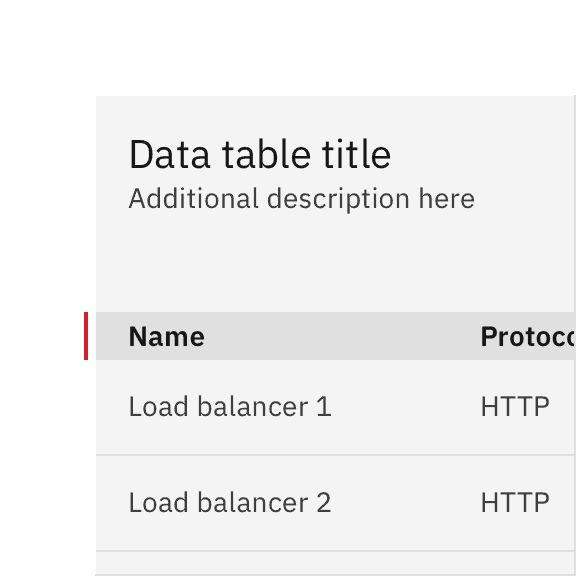This screenshot has width=576, height=576.
Task: Select the Load balancer 2 cell
Action: tap(230, 503)
